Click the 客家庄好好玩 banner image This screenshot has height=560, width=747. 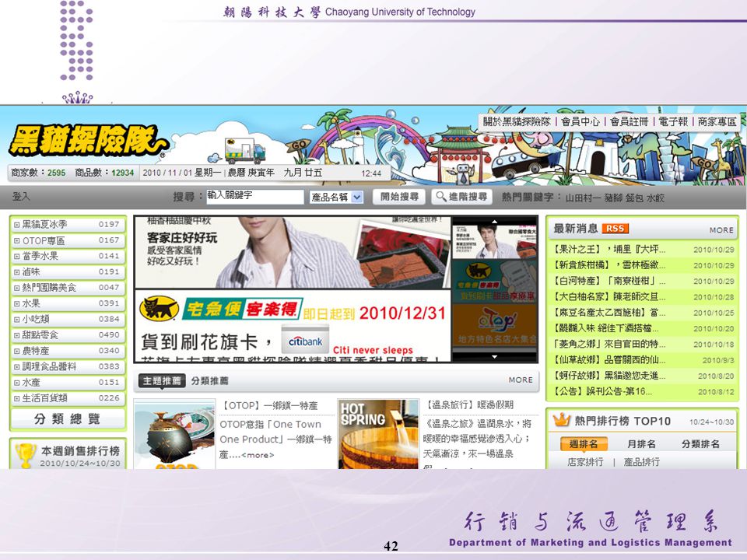tap(293, 252)
